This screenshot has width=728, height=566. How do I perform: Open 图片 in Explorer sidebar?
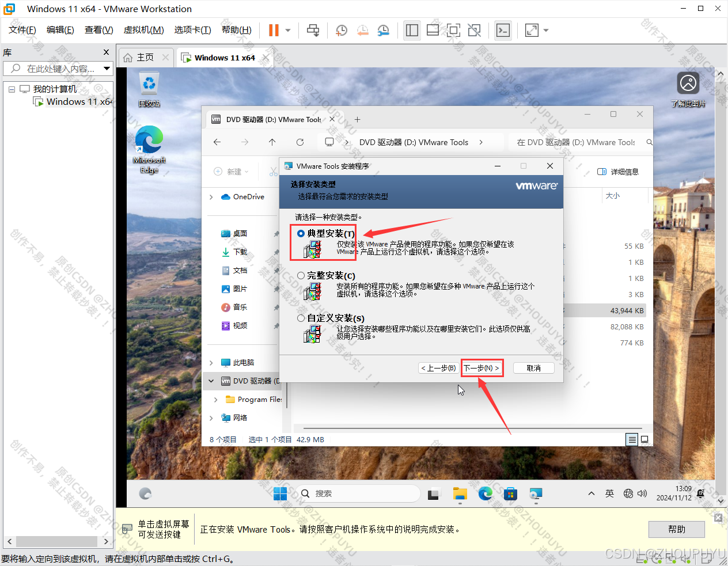(240, 289)
